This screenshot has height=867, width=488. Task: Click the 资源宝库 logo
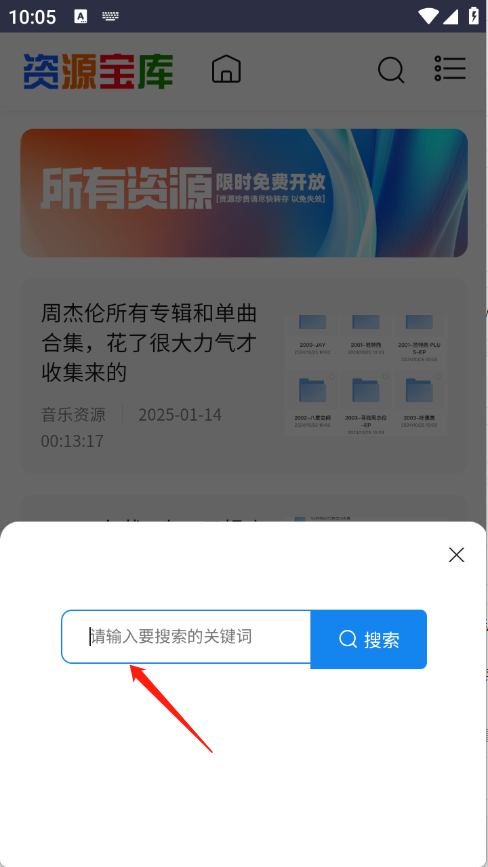pyautogui.click(x=98, y=71)
